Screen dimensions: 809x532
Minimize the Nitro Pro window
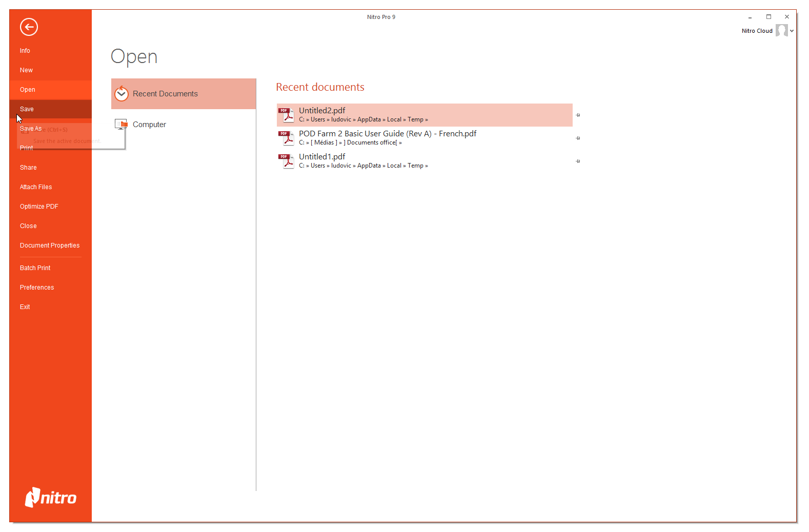click(750, 17)
